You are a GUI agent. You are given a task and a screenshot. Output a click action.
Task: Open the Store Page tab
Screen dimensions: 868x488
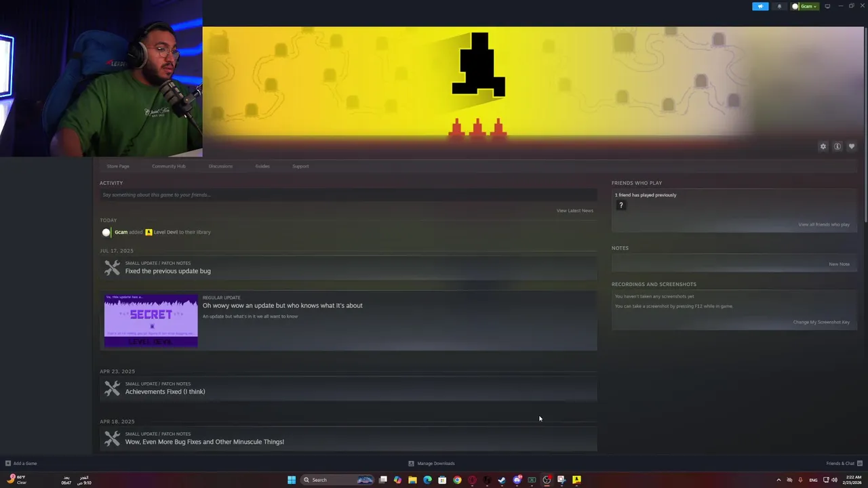pyautogui.click(x=118, y=166)
